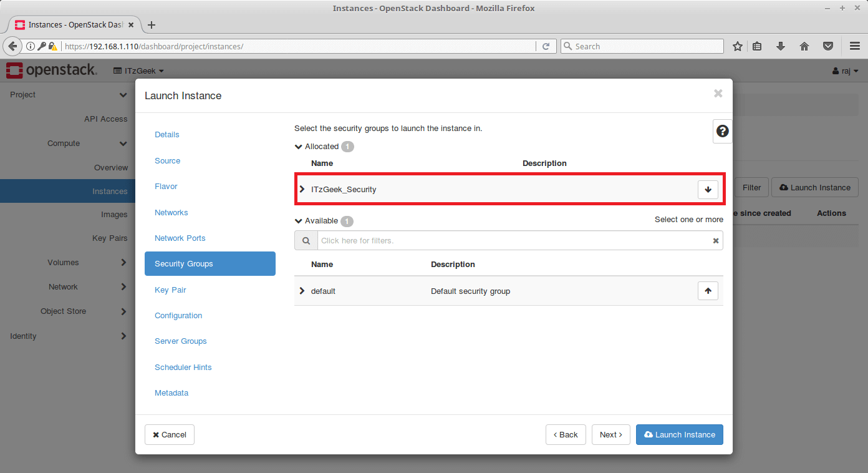Switch to Key Pair step

coord(171,290)
